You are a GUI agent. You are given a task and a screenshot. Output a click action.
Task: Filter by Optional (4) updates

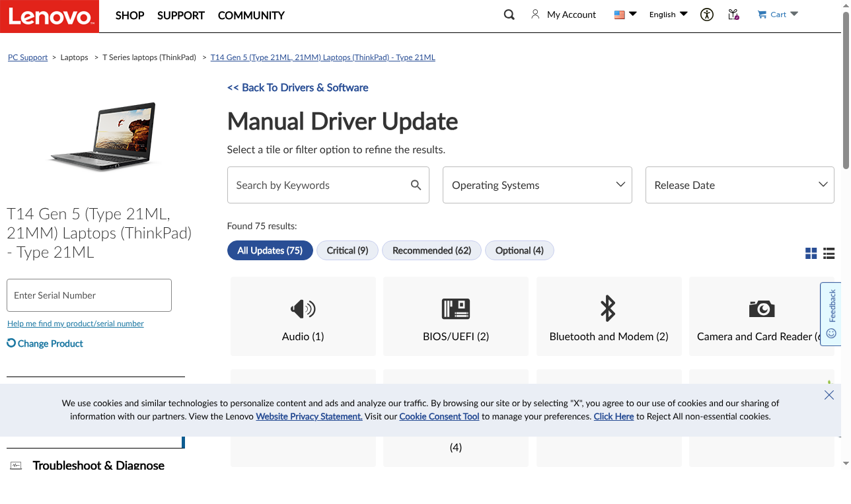coord(519,250)
